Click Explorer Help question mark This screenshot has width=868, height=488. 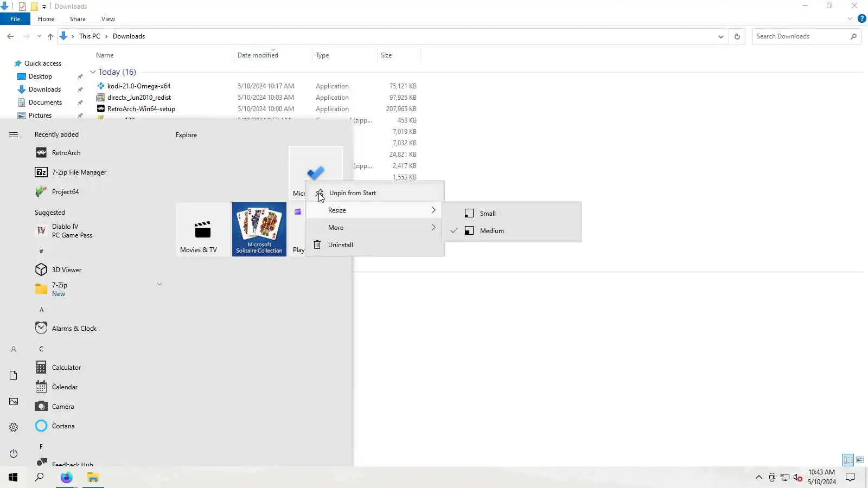[861, 19]
